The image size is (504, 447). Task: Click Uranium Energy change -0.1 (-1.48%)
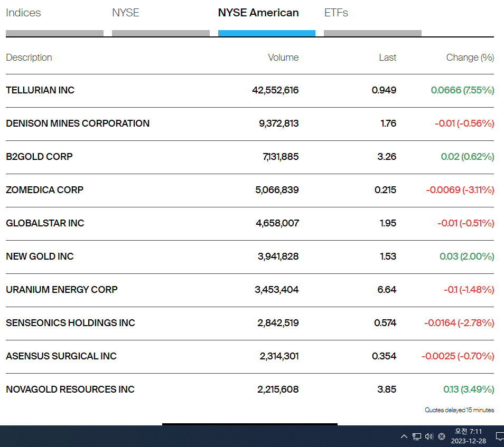469,290
